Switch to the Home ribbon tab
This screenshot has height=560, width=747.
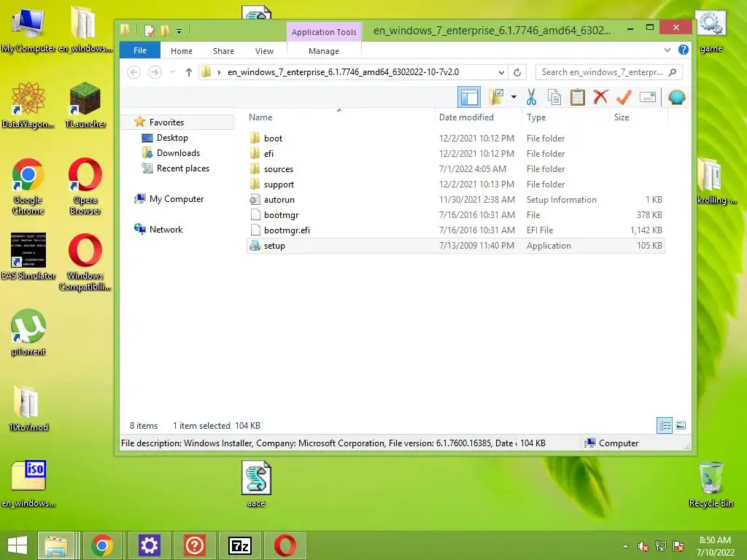[x=182, y=51]
